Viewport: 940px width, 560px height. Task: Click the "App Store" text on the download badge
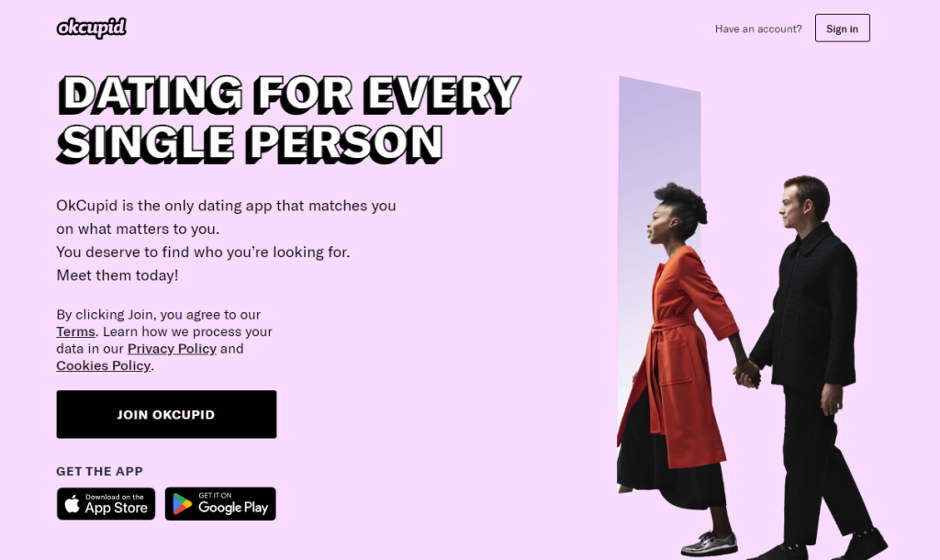[116, 508]
